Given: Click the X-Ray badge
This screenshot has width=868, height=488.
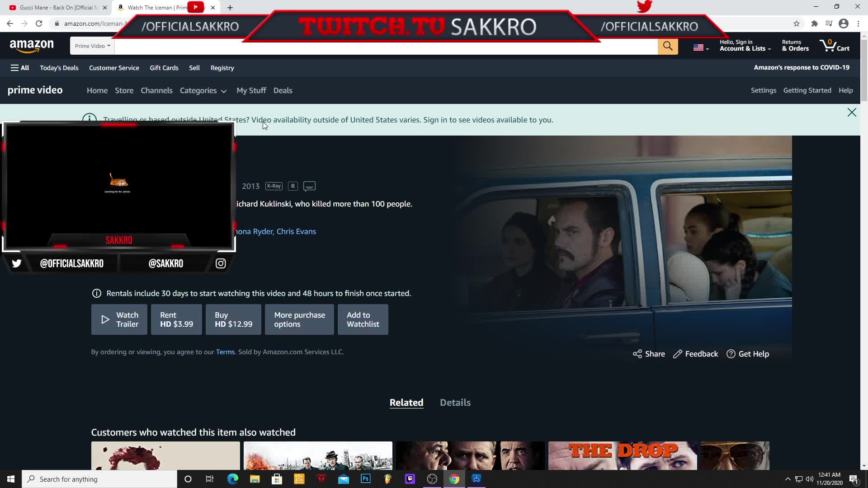Looking at the screenshot, I should click(274, 186).
